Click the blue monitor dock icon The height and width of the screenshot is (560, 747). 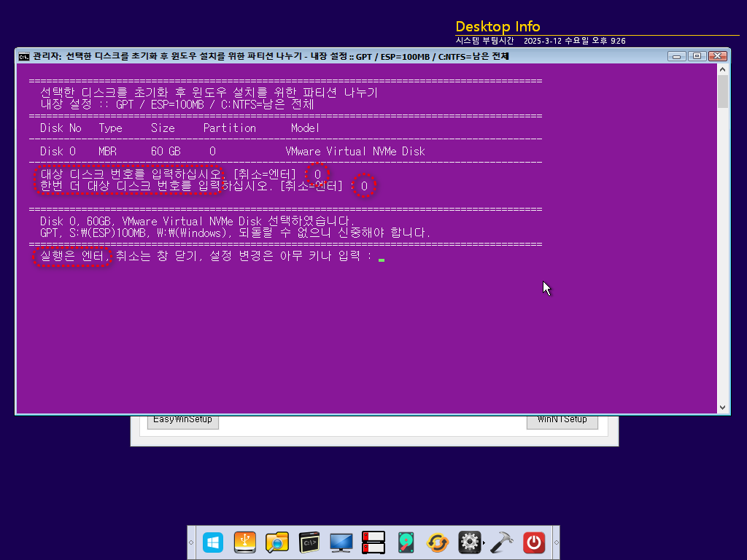tap(341, 542)
